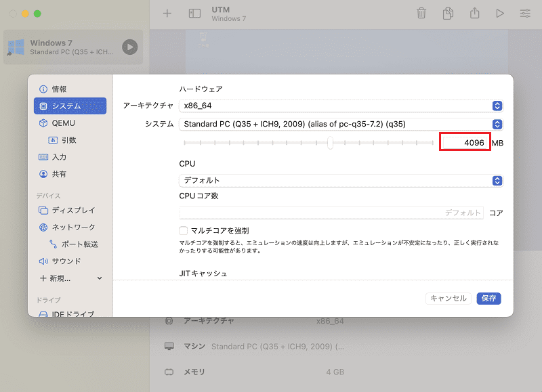Click the 4096 MB memory field
Image resolution: width=542 pixels, height=392 pixels.
(x=465, y=143)
